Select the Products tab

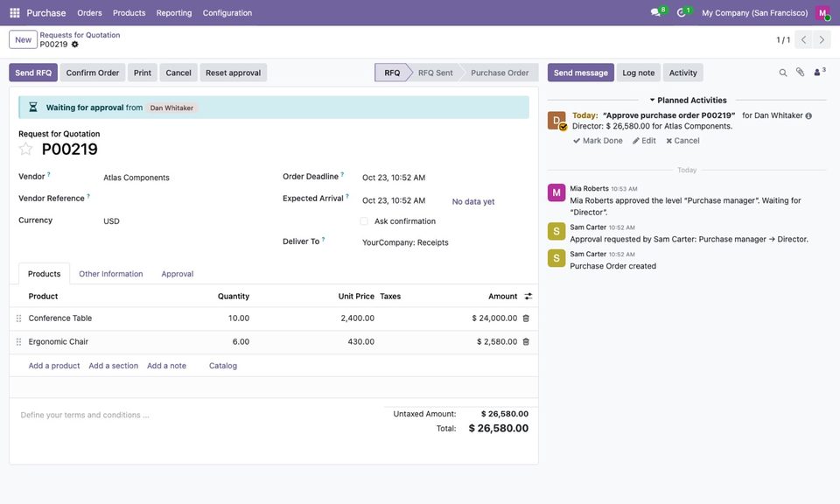click(44, 274)
